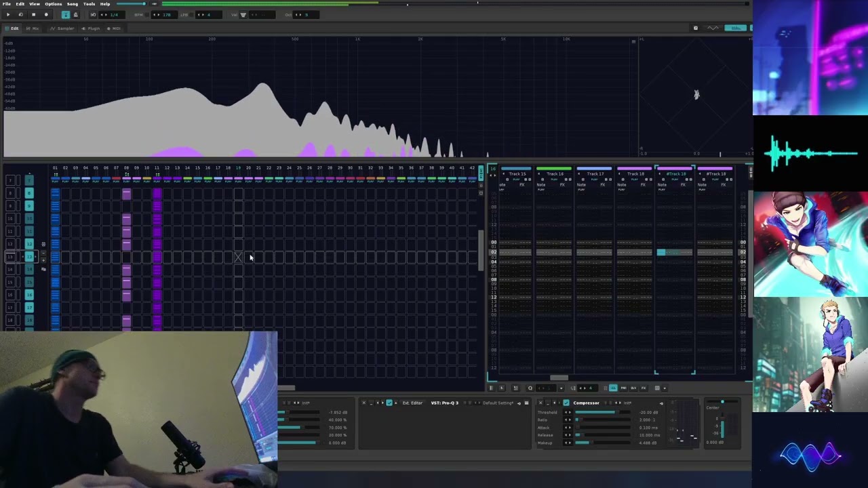Toggle PLAY state on Track 15
Screen dimensions: 868x488
(x=515, y=180)
